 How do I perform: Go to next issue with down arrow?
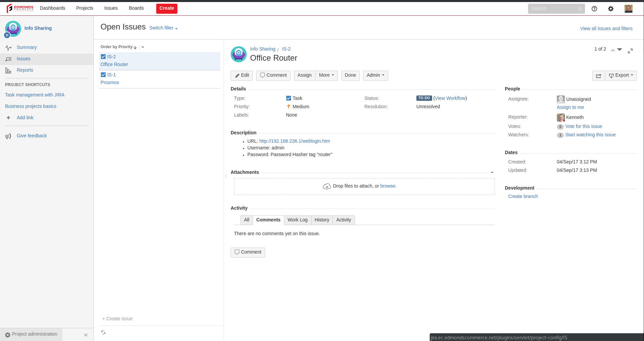click(x=620, y=50)
